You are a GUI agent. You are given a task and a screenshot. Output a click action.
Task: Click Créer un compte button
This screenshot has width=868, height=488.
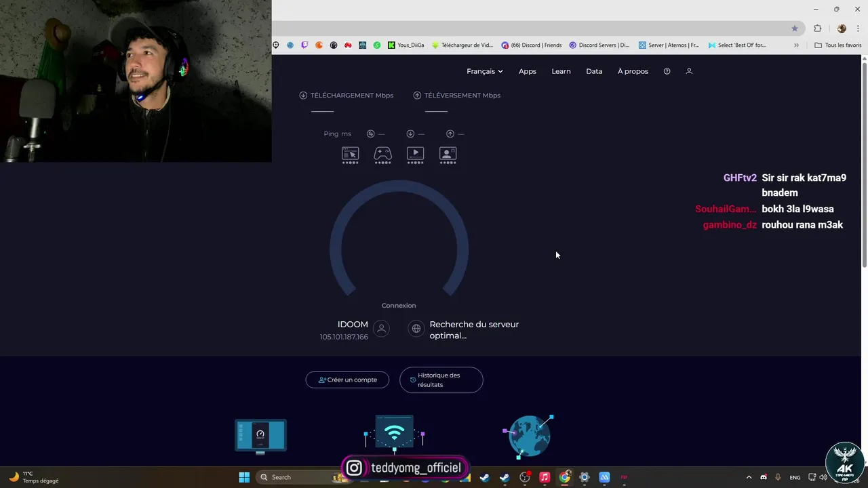click(347, 380)
